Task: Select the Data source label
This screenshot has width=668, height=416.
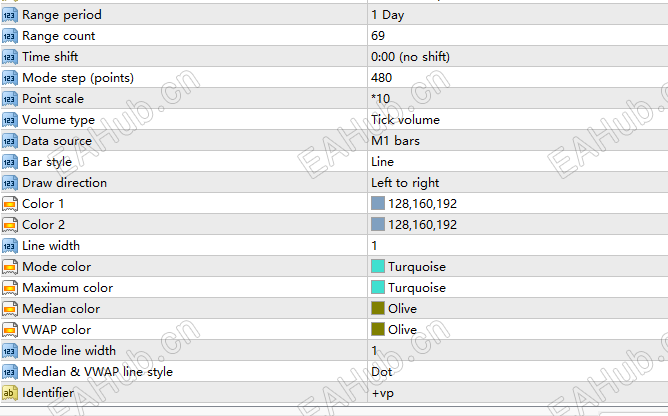Action: click(57, 141)
